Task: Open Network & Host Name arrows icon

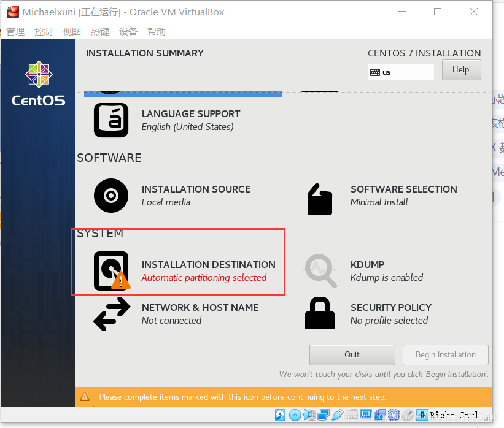Action: coord(112,314)
